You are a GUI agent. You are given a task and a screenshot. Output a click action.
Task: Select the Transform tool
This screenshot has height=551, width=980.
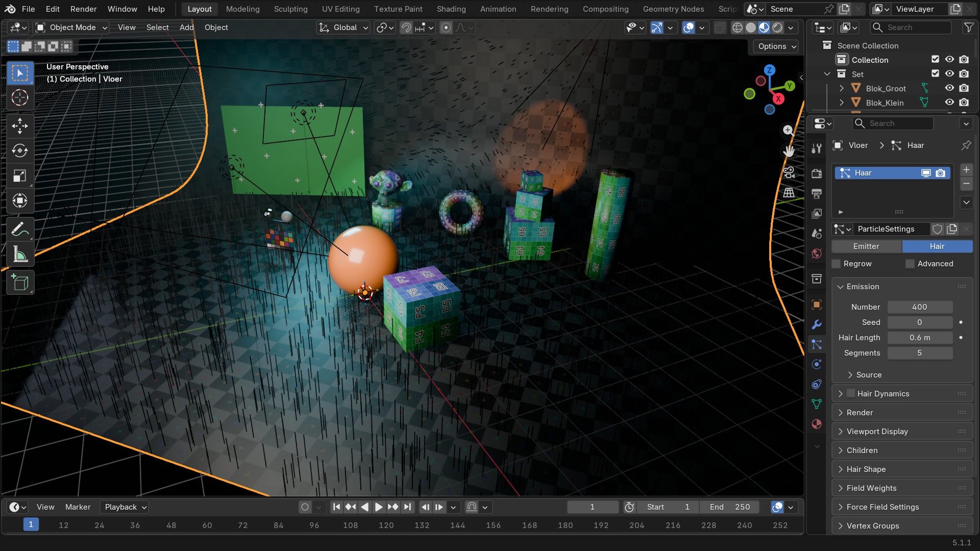20,201
